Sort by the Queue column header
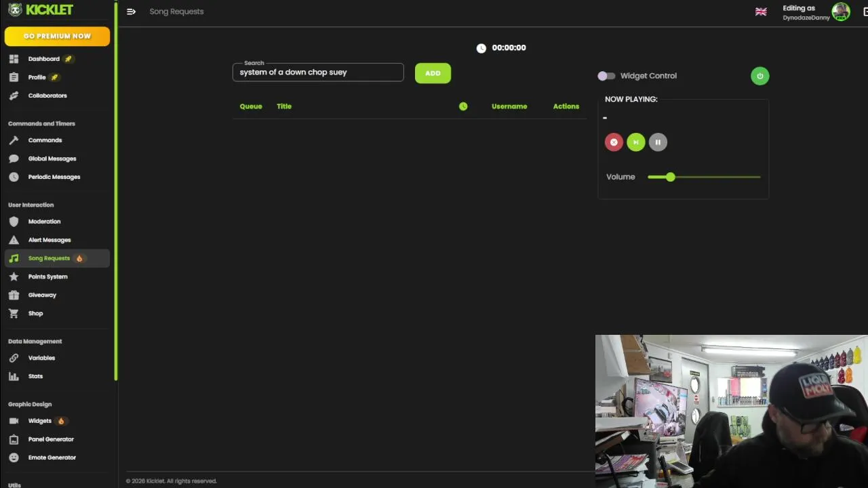The height and width of the screenshot is (488, 868). click(251, 106)
